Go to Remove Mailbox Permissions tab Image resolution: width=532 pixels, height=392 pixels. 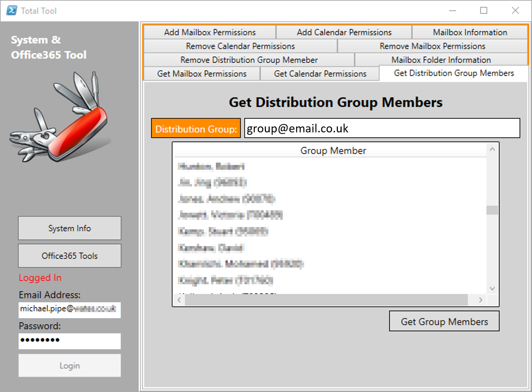(432, 47)
